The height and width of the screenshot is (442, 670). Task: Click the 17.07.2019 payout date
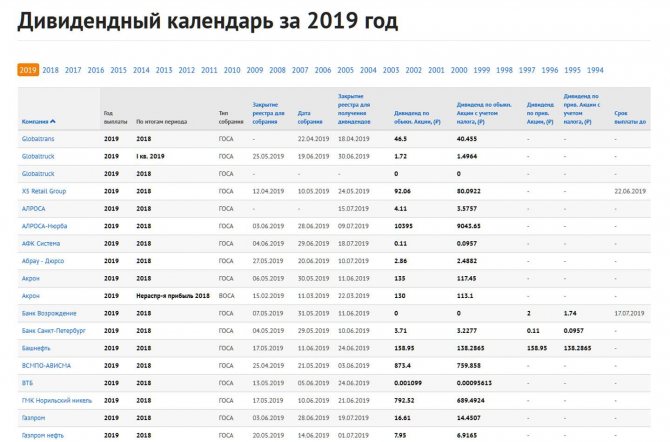[629, 313]
